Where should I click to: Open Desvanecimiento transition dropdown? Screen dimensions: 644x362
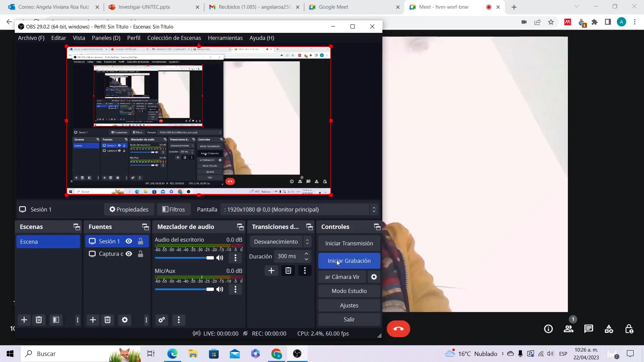point(280,242)
